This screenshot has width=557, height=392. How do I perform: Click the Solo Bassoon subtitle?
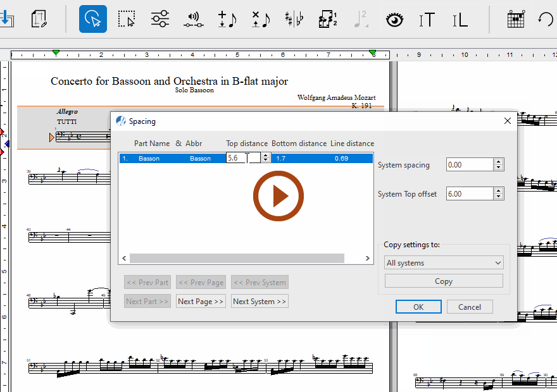(x=194, y=90)
